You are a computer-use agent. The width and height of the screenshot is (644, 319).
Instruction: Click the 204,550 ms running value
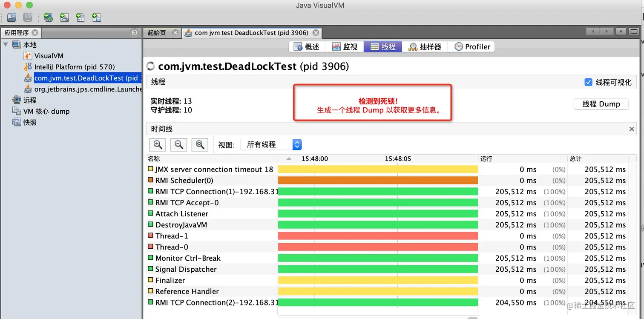pyautogui.click(x=516, y=302)
